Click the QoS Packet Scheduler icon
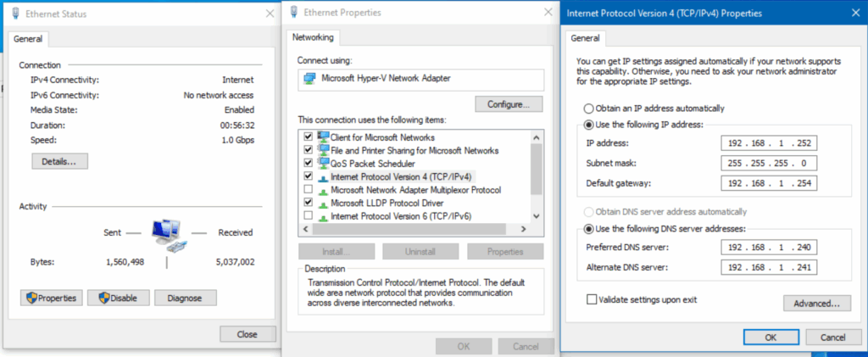Image resolution: width=868 pixels, height=357 pixels. [323, 163]
